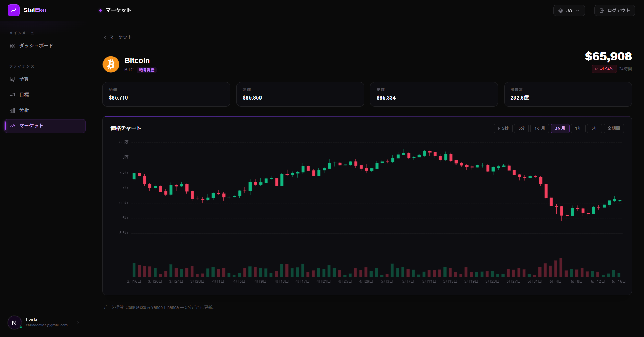This screenshot has height=337, width=644.
Task: Click the 価格チャート heading
Action: coord(126,128)
